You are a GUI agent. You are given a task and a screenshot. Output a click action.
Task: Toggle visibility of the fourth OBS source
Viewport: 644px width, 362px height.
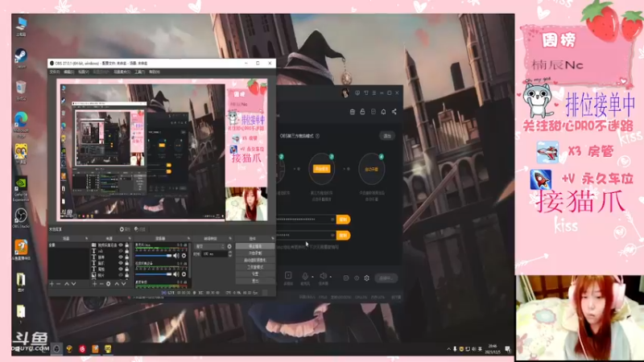click(120, 263)
